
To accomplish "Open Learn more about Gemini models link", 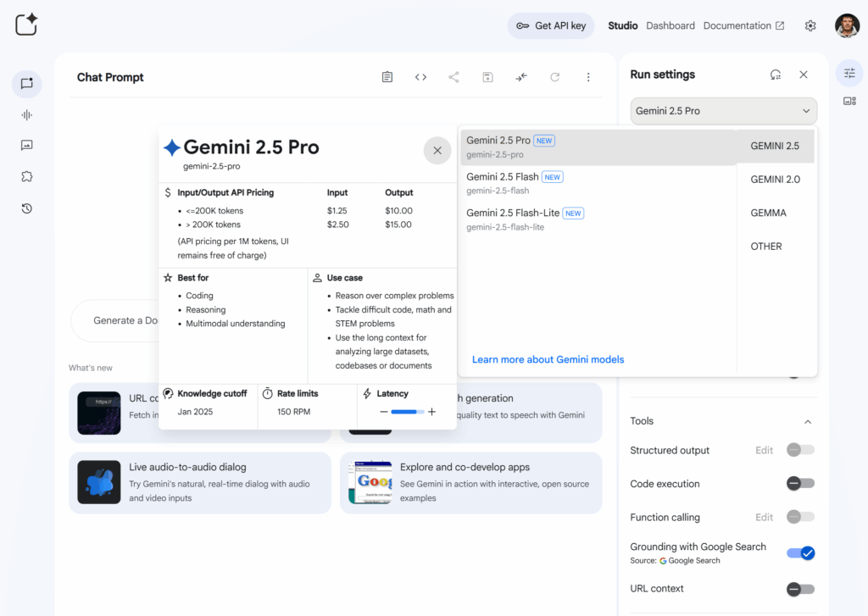I will click(x=548, y=360).
